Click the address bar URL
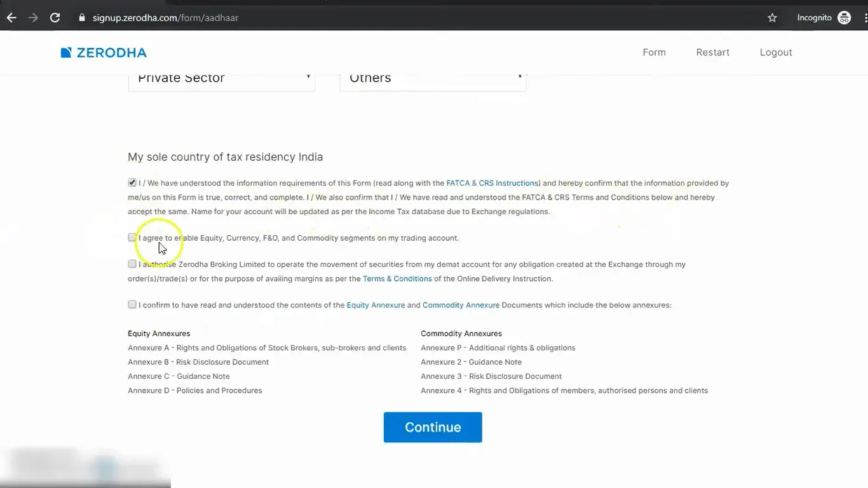This screenshot has height=488, width=868. [165, 18]
